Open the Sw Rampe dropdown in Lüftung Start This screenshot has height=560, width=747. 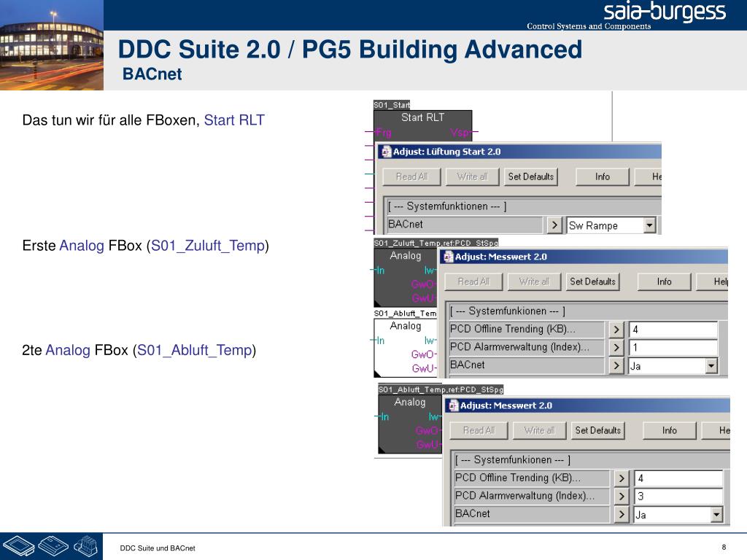tap(649, 225)
